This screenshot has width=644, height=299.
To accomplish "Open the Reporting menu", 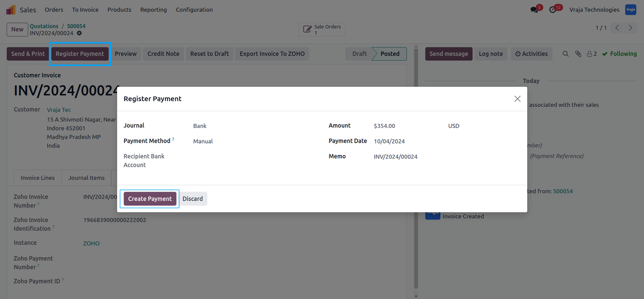I will click(153, 10).
